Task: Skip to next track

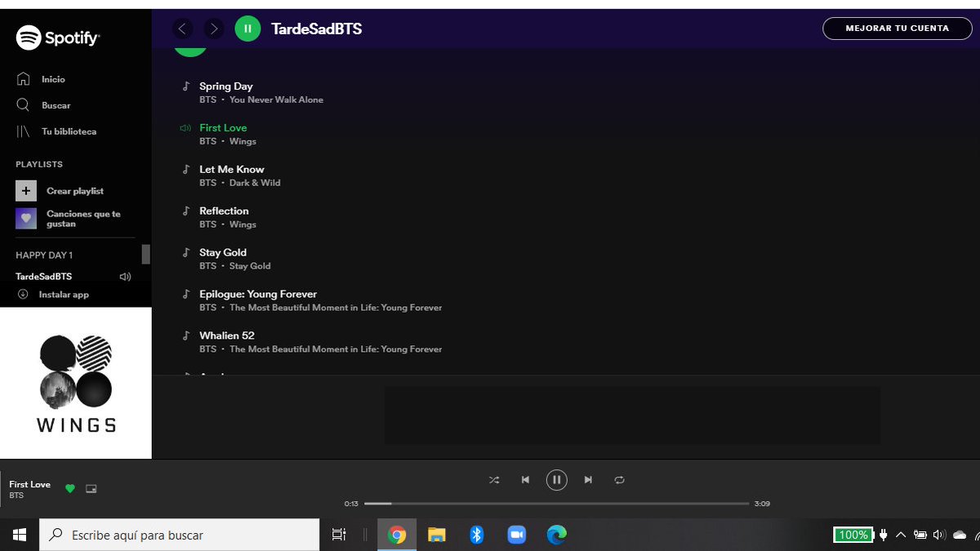Action: 588,480
